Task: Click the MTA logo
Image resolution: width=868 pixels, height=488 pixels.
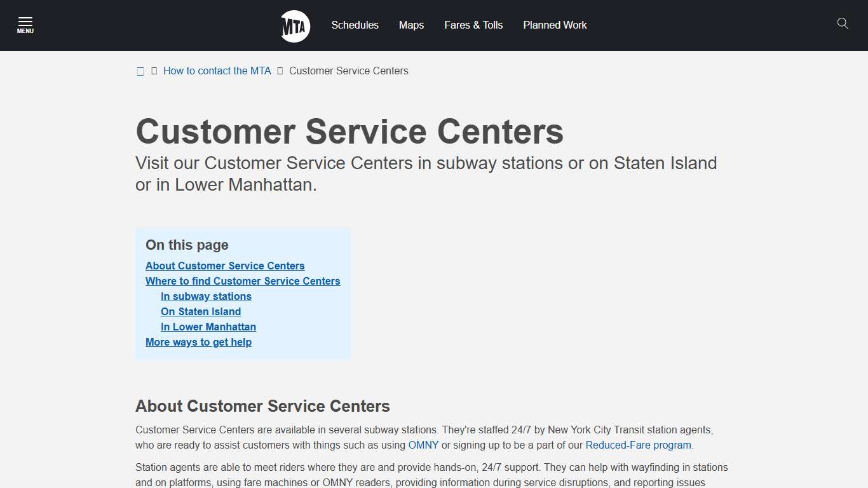Action: (x=294, y=25)
